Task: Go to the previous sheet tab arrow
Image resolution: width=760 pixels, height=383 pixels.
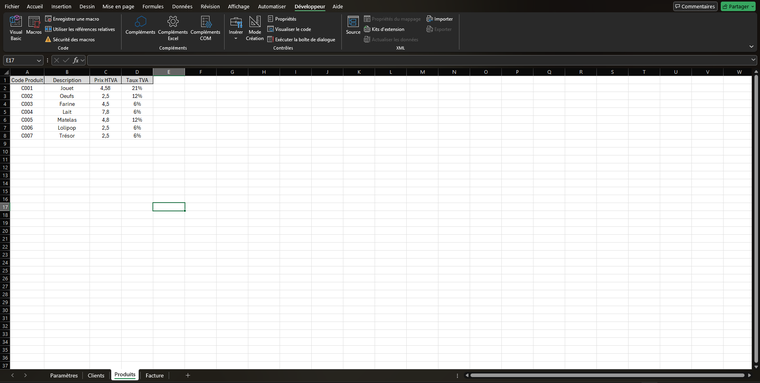Action: tap(13, 376)
